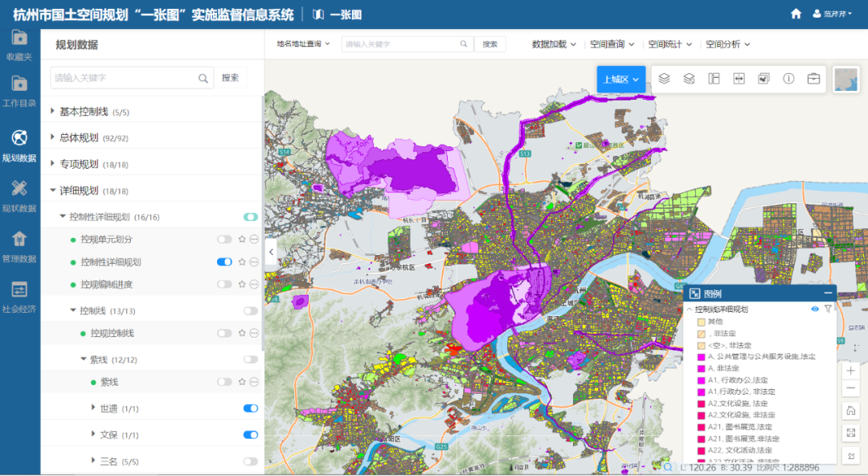Enable the 控规控制线 layer switch
The height and width of the screenshot is (476, 868).
pos(224,333)
